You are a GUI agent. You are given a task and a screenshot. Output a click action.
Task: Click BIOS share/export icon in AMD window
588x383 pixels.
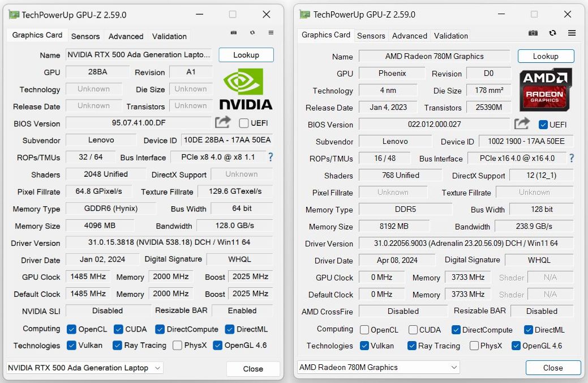522,123
